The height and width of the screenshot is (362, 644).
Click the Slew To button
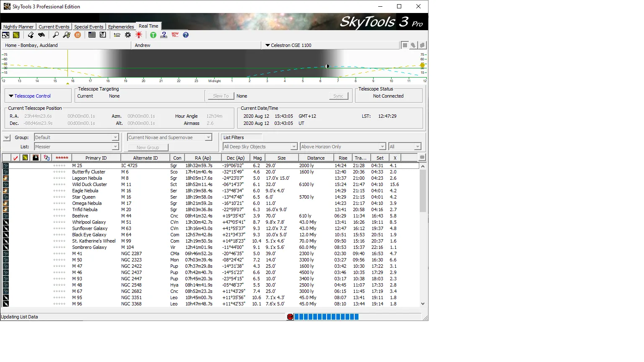click(x=221, y=96)
